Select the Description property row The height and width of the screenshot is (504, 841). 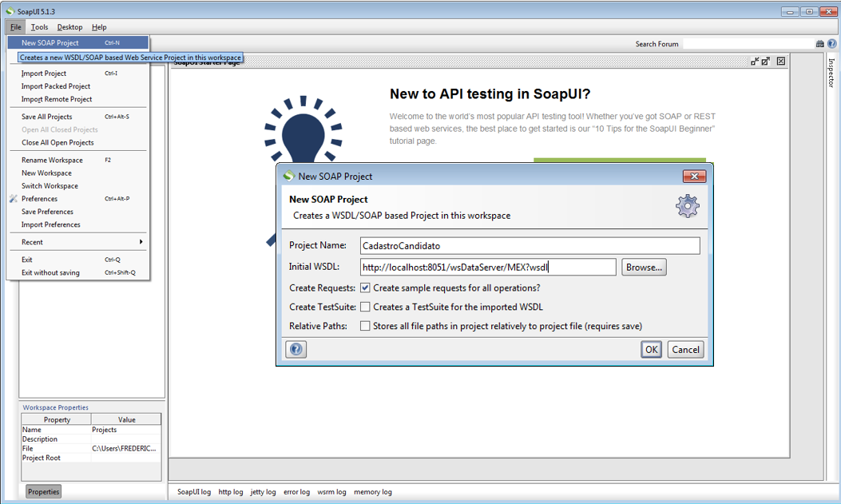[91, 439]
